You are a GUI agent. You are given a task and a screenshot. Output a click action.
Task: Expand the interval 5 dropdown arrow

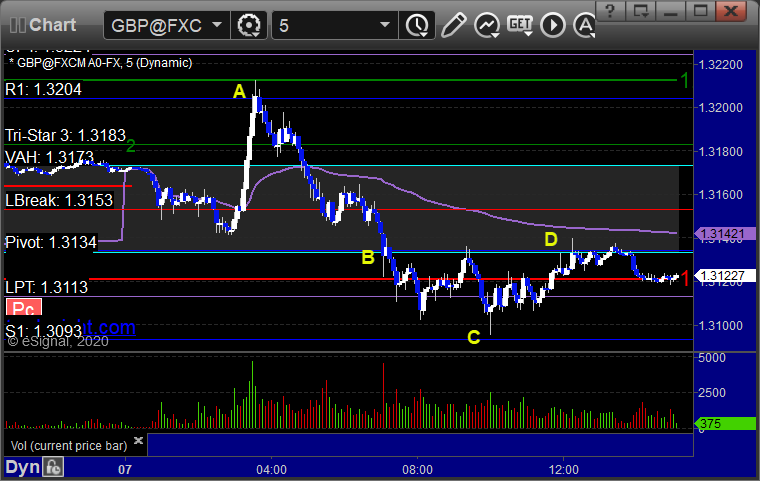pos(385,24)
